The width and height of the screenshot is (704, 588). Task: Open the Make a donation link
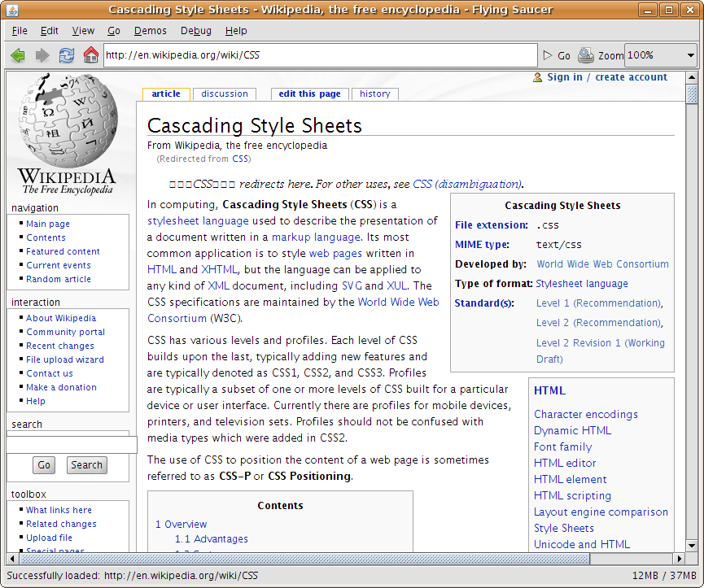coord(61,387)
